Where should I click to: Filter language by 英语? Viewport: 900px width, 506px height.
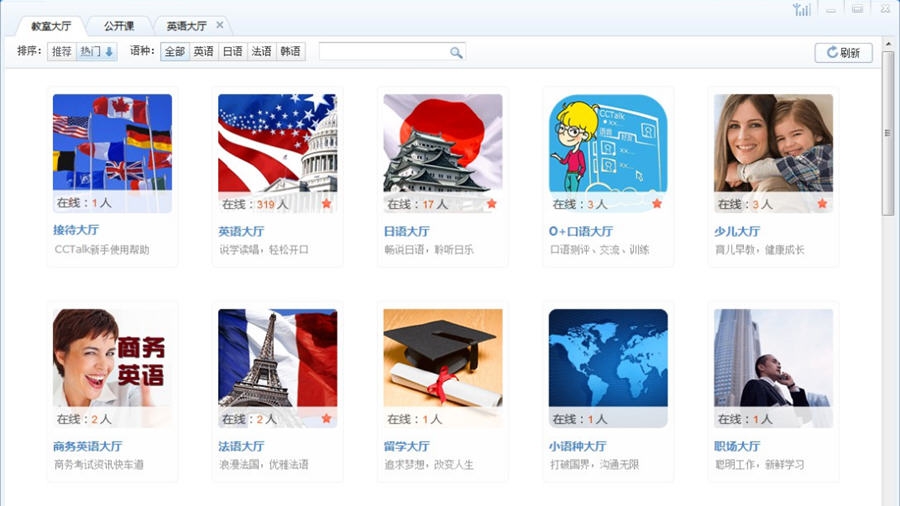pyautogui.click(x=203, y=52)
